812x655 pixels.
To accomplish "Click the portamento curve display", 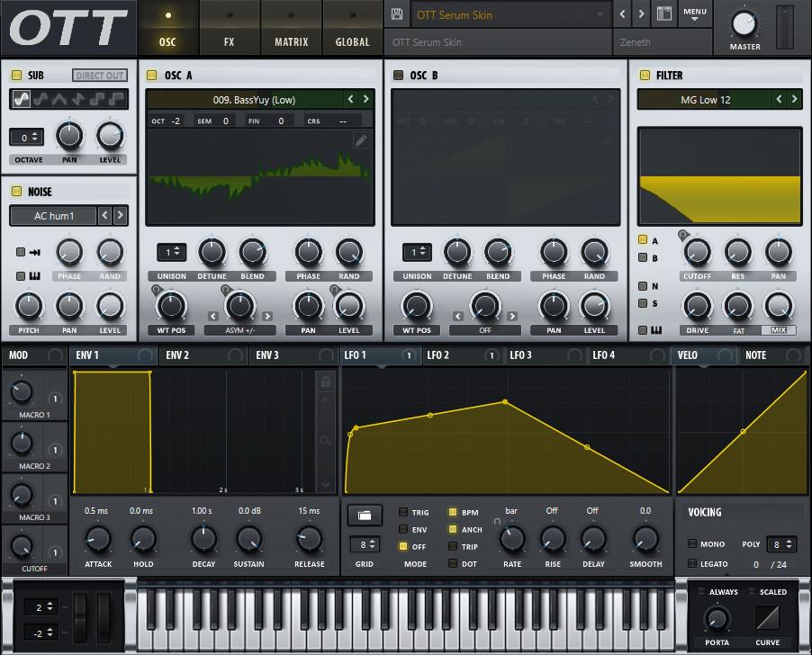I will click(768, 618).
